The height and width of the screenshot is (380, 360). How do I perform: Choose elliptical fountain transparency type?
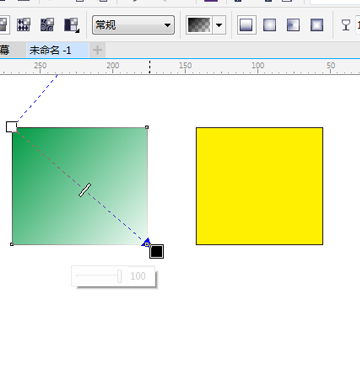coord(269,25)
